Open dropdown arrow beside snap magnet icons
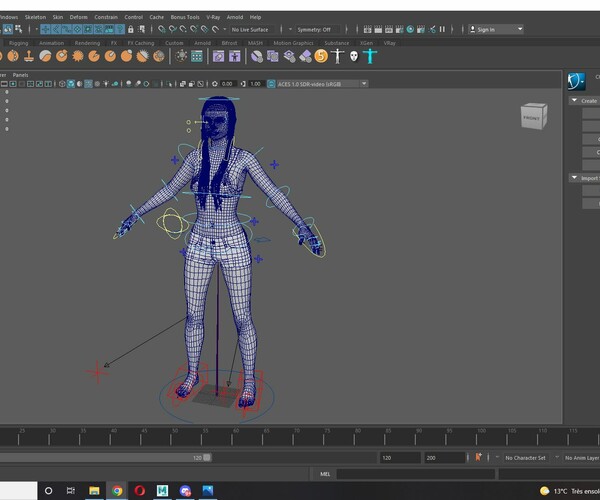The image size is (600, 500). pyautogui.click(x=225, y=29)
